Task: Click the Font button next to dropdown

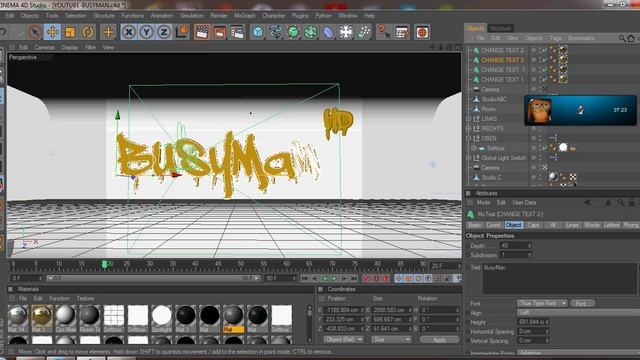Action: [582, 303]
